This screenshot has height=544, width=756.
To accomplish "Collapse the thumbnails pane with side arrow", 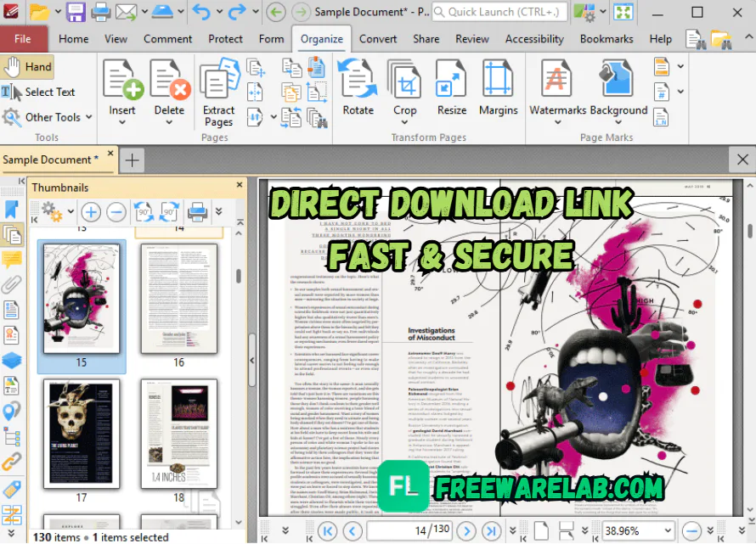I will (251, 360).
